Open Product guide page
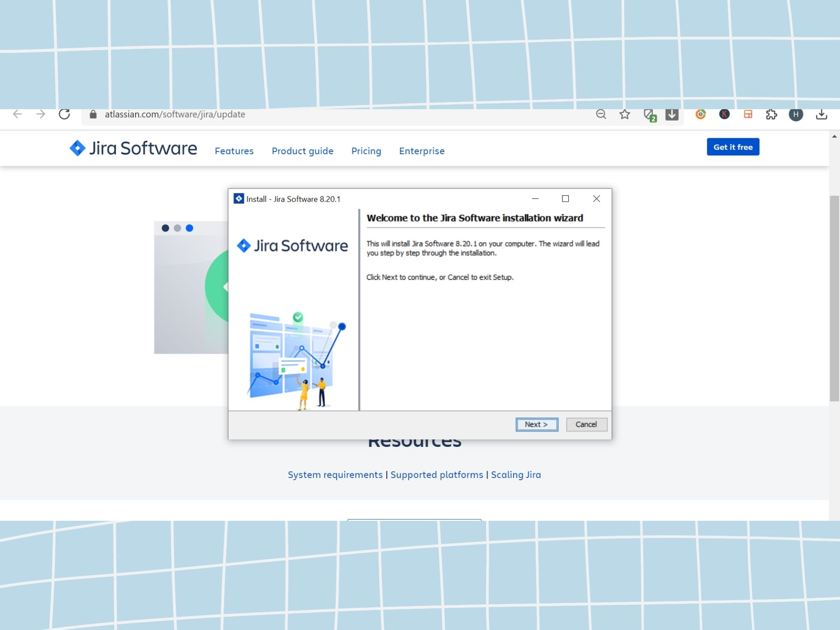This screenshot has height=630, width=840. [302, 151]
